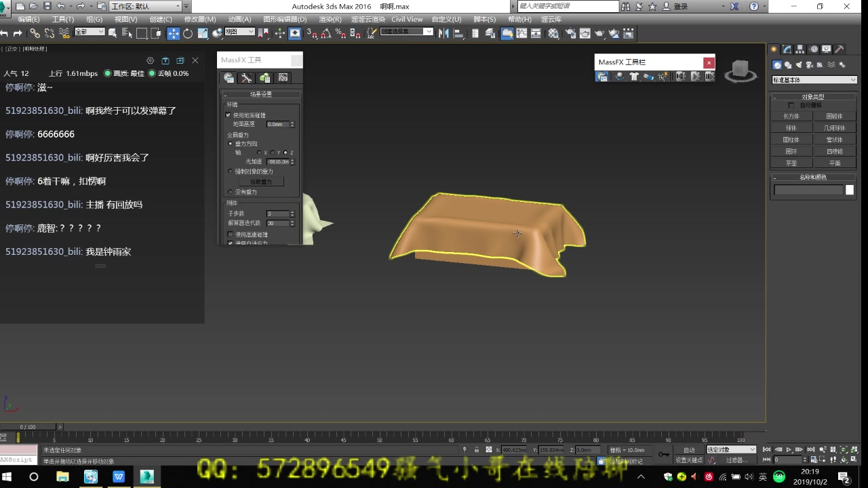Click the reset simulation icon in MassFX toolbar
Viewport: 868px width, 488px height.
pos(682,76)
